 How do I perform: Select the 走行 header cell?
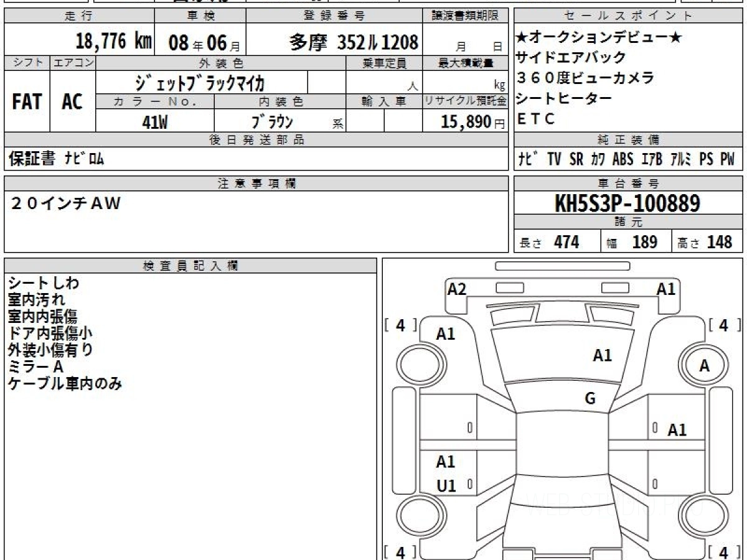click(78, 16)
